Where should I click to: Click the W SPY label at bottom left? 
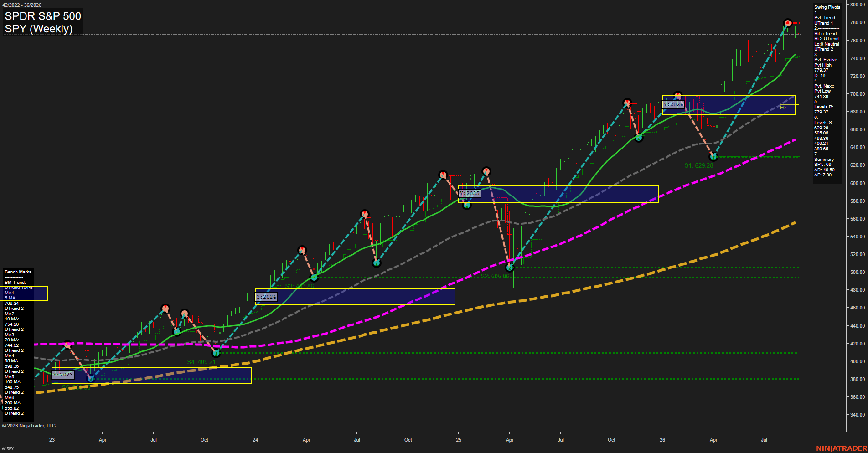(8, 449)
